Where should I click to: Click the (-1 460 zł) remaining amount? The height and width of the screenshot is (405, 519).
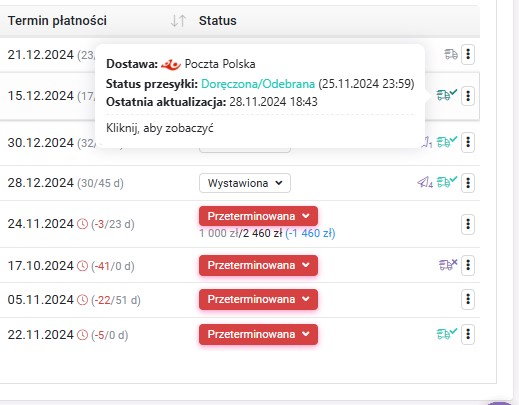click(310, 233)
